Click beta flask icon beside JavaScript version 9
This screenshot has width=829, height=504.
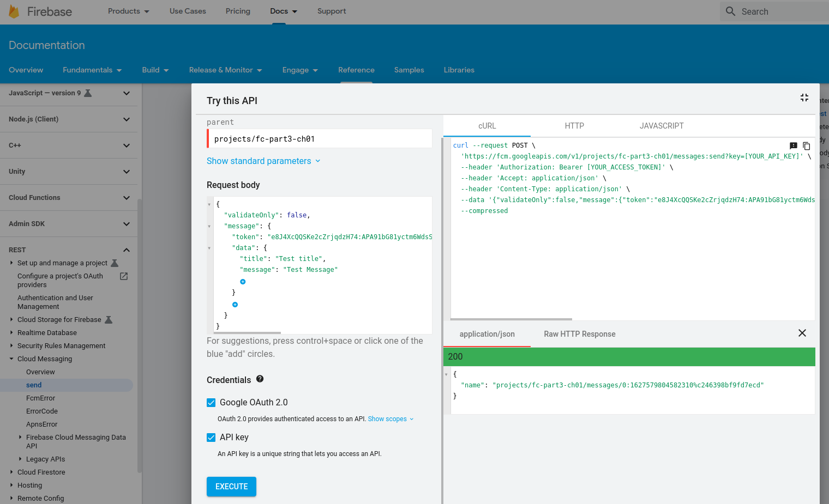click(88, 93)
